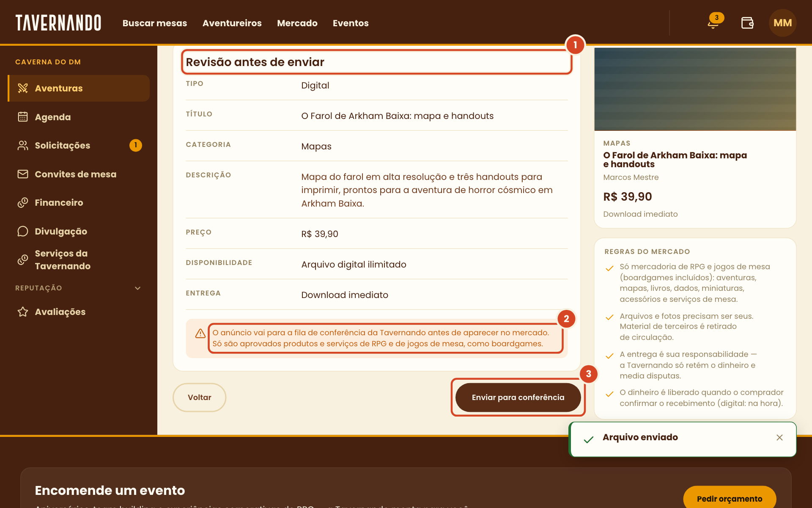The width and height of the screenshot is (812, 508).
Task: Click the envelope icon beside Convites de mesa
Action: click(x=23, y=174)
